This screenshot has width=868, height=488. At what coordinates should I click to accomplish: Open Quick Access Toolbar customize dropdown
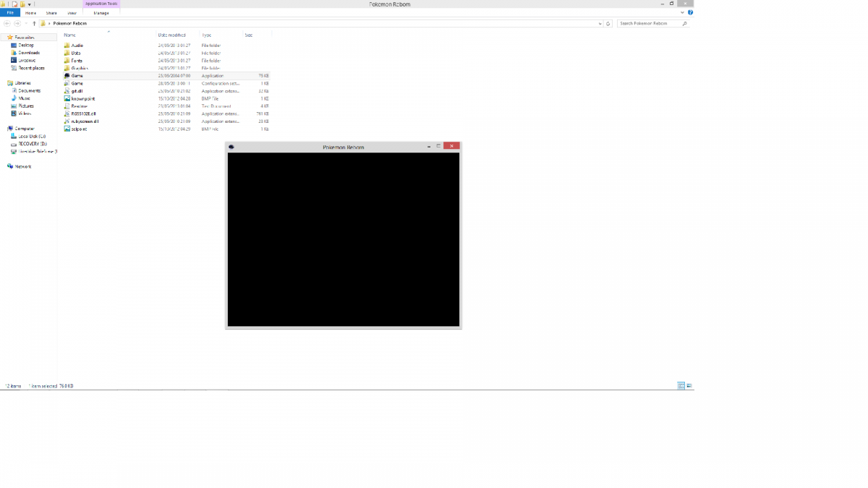(x=30, y=4)
